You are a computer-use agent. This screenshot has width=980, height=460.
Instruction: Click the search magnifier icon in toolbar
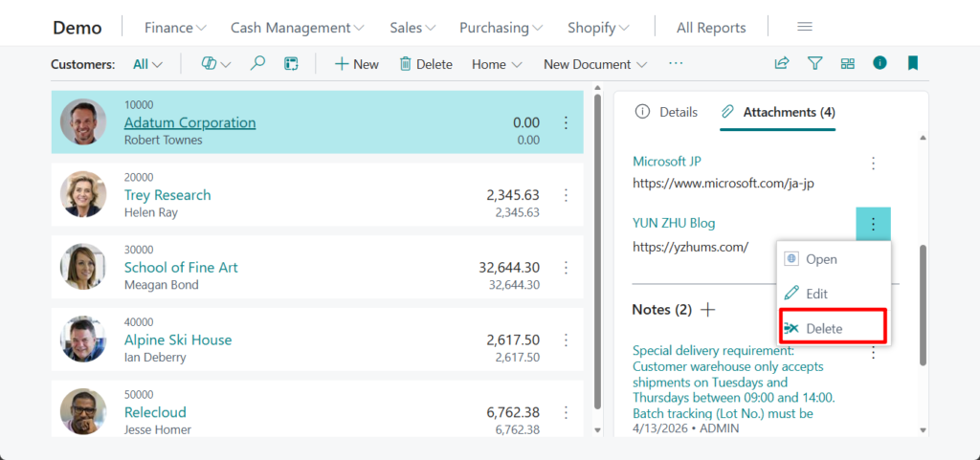tap(257, 64)
